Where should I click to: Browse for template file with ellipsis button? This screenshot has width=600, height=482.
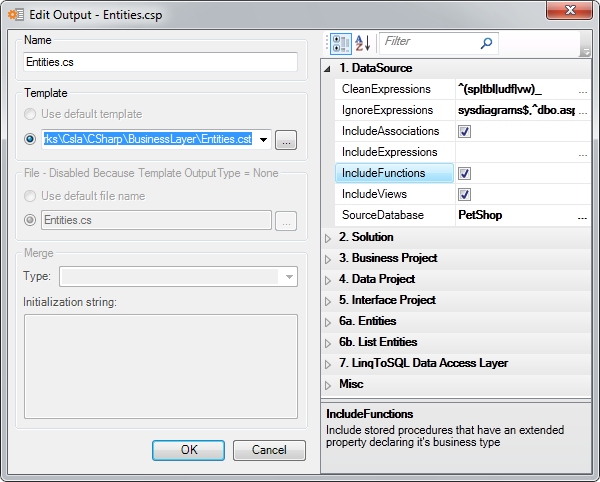pos(286,140)
